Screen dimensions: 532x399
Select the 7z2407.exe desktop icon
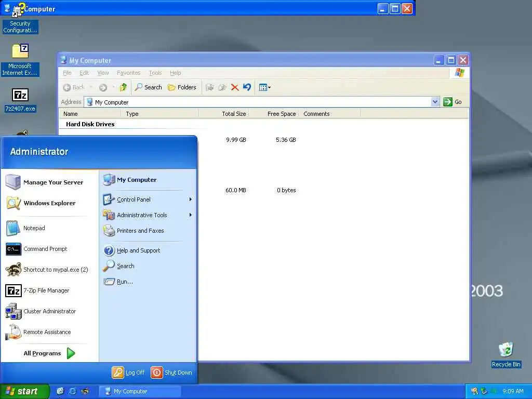click(x=20, y=100)
